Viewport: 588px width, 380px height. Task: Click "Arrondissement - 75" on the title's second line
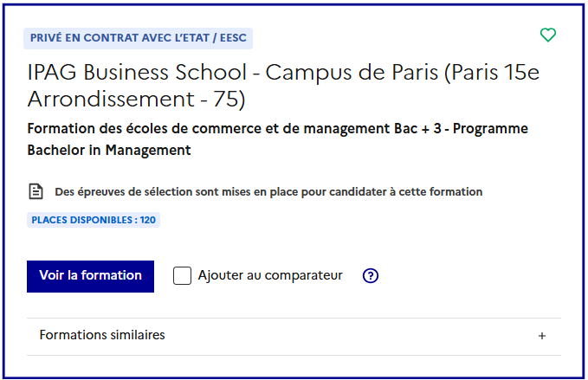136,100
